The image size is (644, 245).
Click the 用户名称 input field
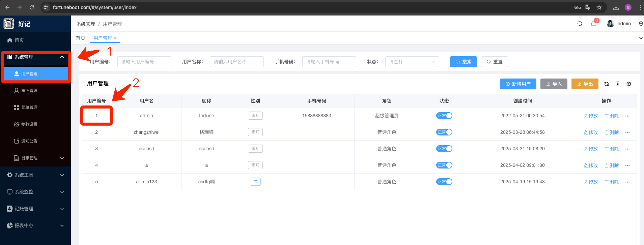coord(236,62)
